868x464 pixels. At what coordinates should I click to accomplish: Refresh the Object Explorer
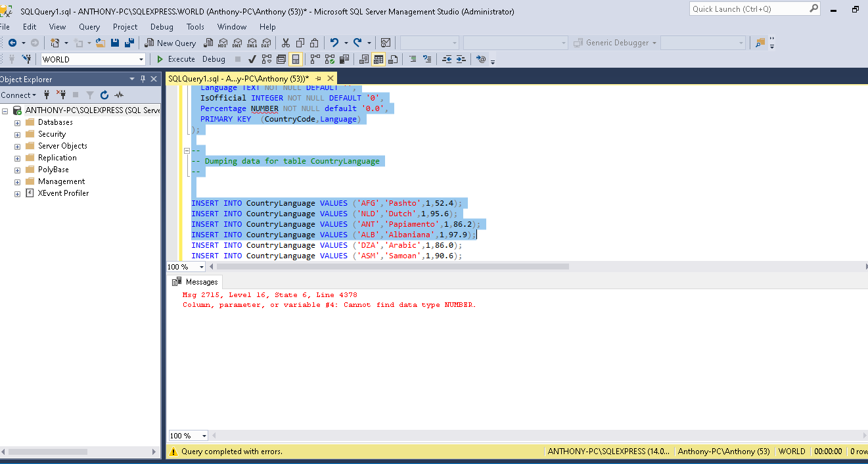(x=104, y=95)
